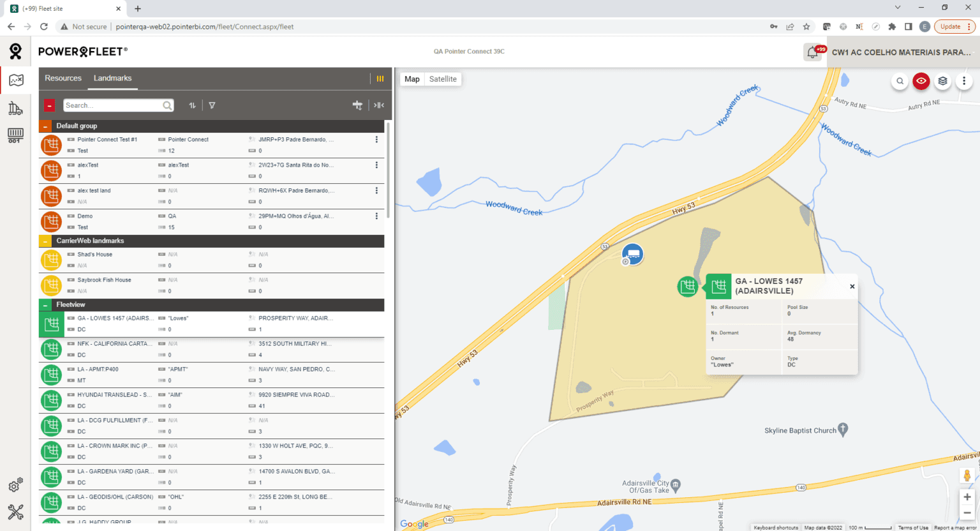Open the map layers icon
The width and height of the screenshot is (980, 531).
(x=942, y=81)
